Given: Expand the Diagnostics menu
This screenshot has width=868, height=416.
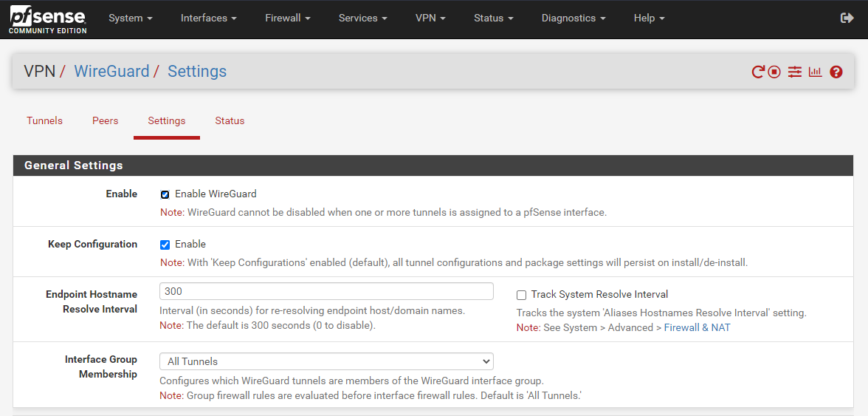Looking at the screenshot, I should coord(573,18).
